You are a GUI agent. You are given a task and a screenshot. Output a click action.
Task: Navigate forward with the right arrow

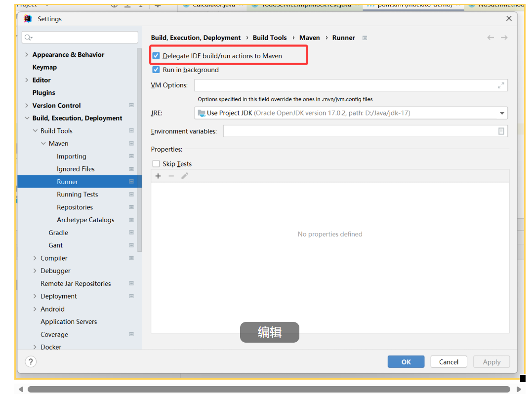coord(504,38)
